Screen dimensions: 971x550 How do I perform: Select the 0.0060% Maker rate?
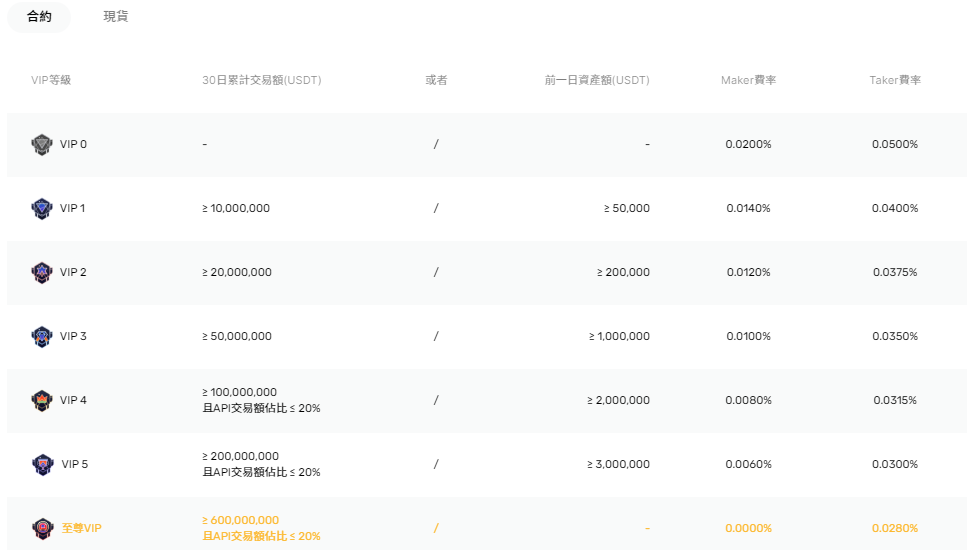pyautogui.click(x=748, y=464)
